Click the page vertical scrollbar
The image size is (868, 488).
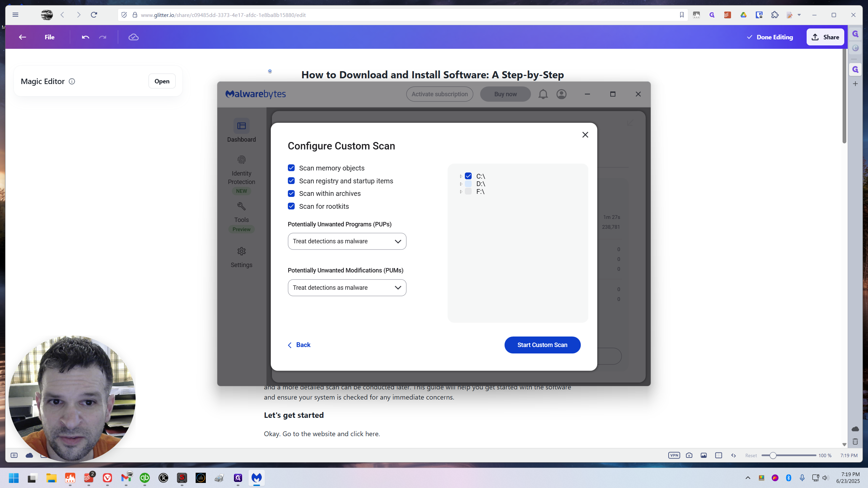coord(844,97)
